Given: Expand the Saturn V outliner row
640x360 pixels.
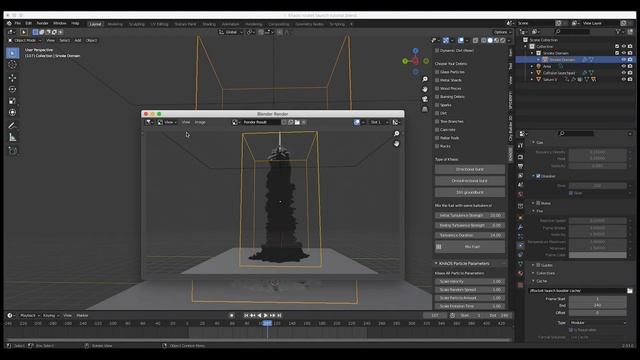Looking at the screenshot, I should pyautogui.click(x=532, y=79).
